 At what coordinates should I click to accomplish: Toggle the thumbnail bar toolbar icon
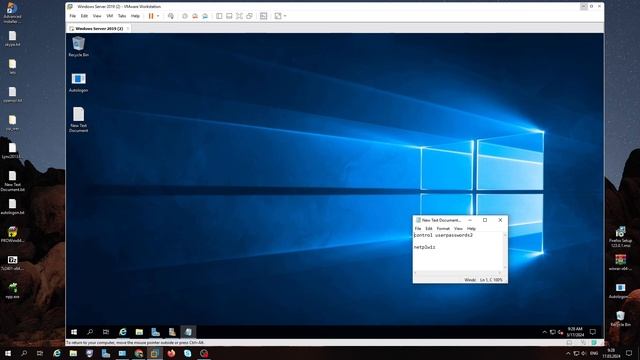pos(229,16)
